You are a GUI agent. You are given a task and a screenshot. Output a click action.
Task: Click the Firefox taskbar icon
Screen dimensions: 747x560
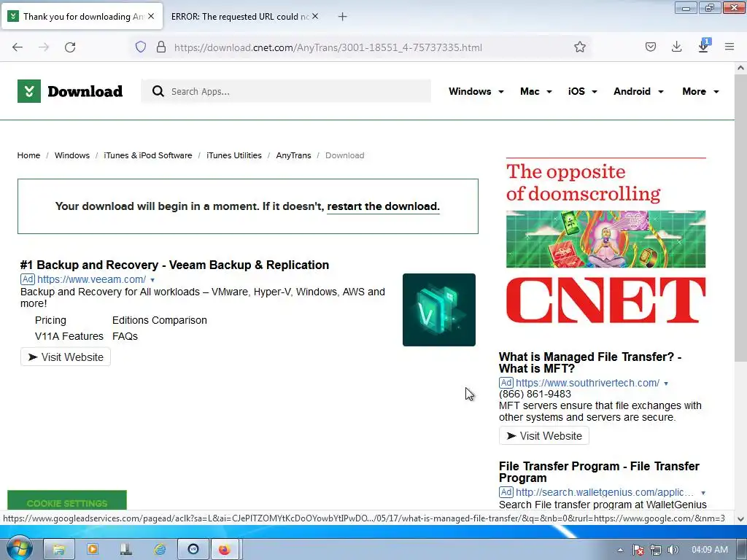(x=225, y=550)
